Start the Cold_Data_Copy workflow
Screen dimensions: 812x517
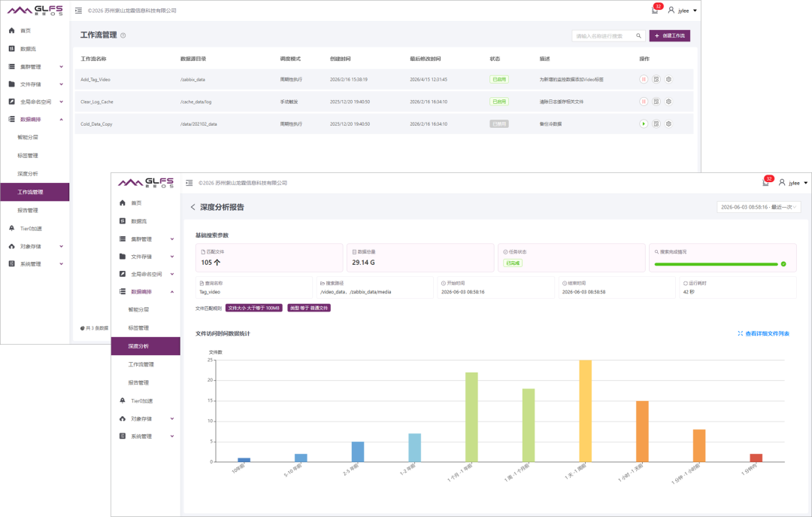pyautogui.click(x=643, y=124)
